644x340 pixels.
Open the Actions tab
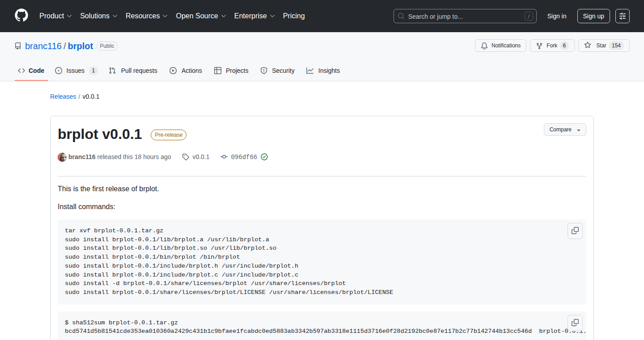(186, 71)
